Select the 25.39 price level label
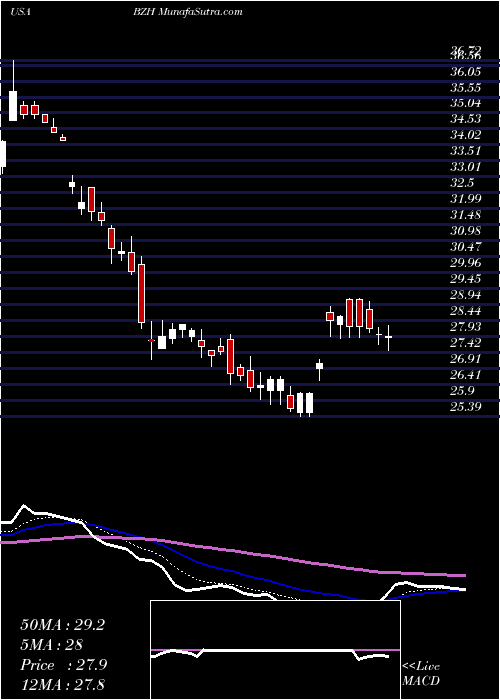The image size is (500, 700). [465, 407]
